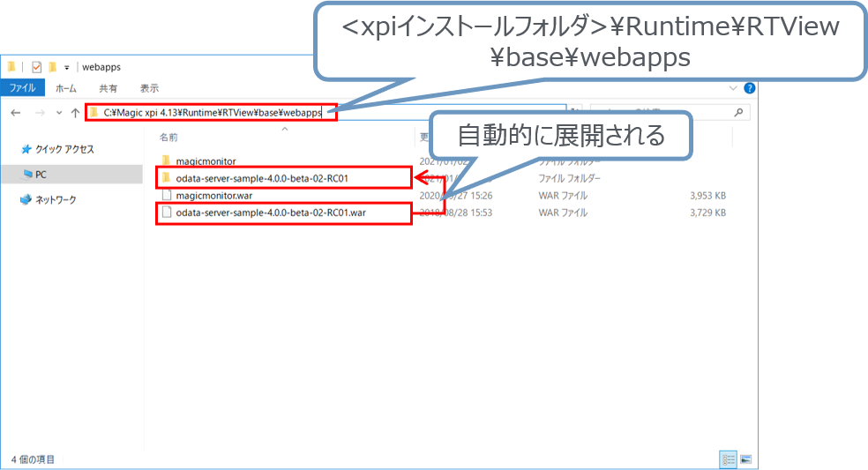Click the help question mark icon
This screenshot has width=868, height=470.
tap(749, 88)
